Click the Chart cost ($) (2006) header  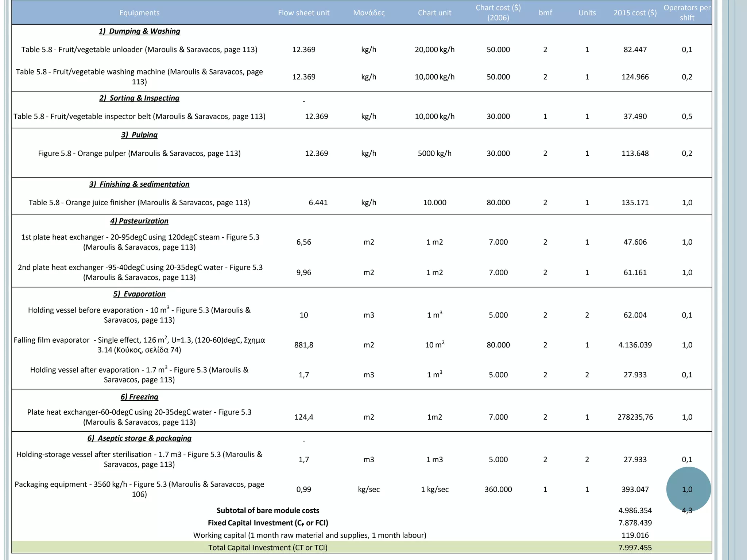[498, 13]
